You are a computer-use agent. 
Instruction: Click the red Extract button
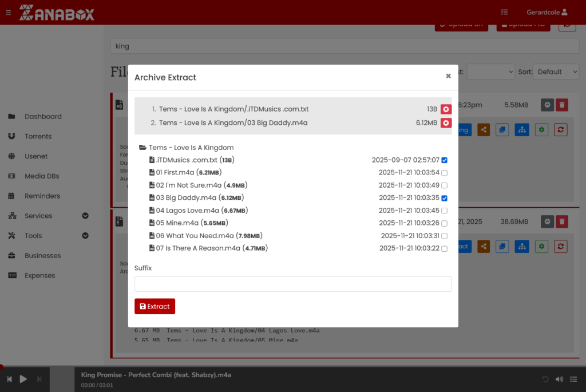pos(155,306)
